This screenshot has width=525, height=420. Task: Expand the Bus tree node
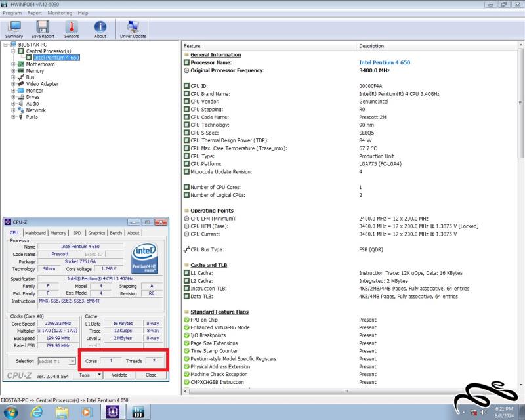click(x=13, y=77)
